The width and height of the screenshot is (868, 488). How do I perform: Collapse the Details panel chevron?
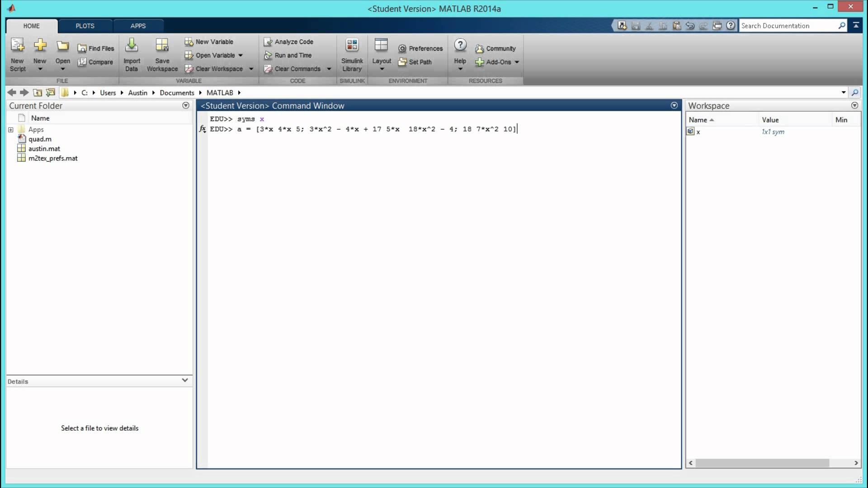pos(185,380)
